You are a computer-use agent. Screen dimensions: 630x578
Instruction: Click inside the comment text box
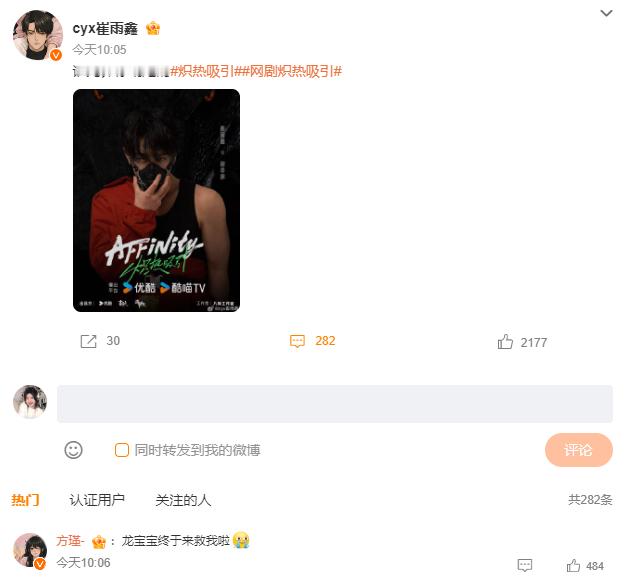pos(335,404)
